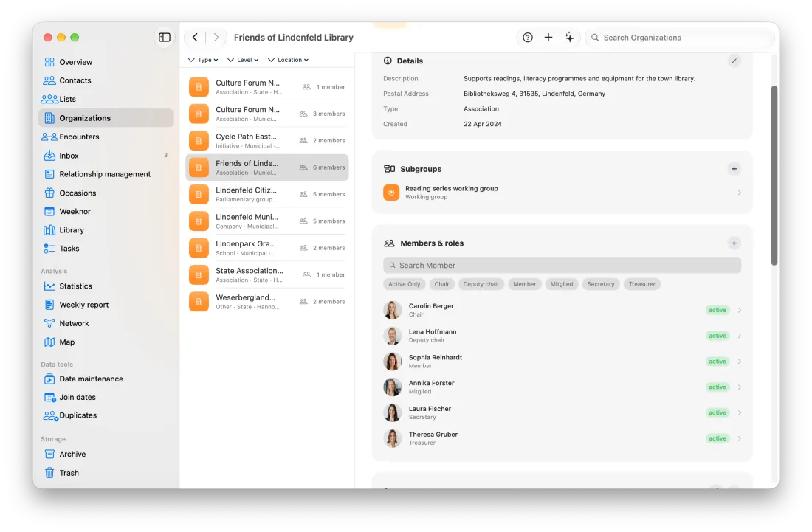Open the help question mark icon
Viewport: 812px width, 532px height.
527,37
